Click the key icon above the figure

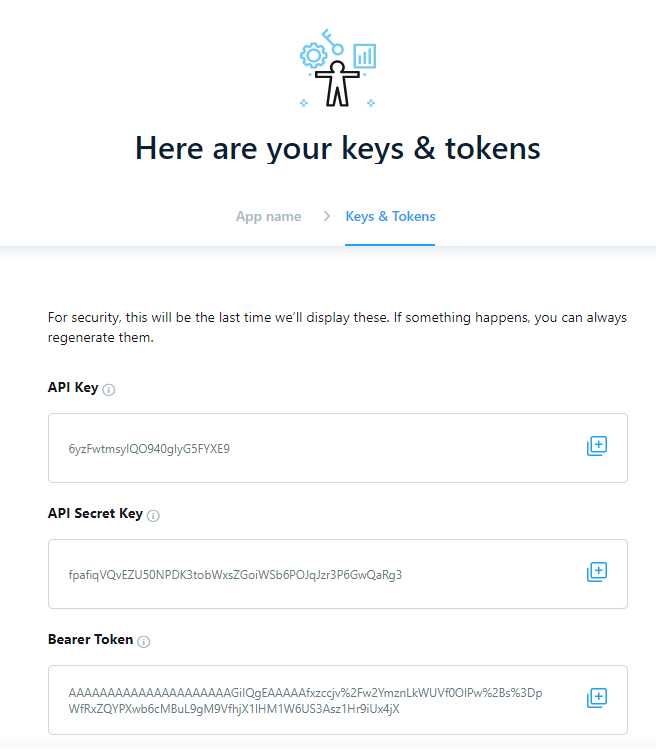(x=332, y=42)
